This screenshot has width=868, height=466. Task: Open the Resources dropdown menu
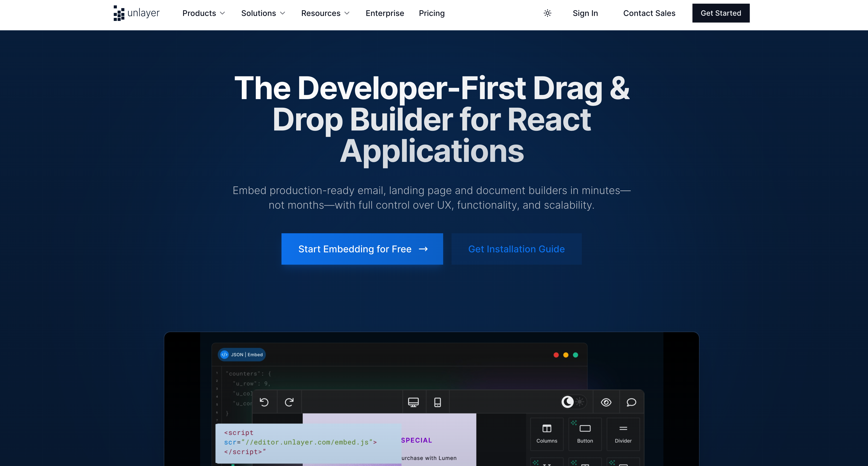tap(325, 13)
